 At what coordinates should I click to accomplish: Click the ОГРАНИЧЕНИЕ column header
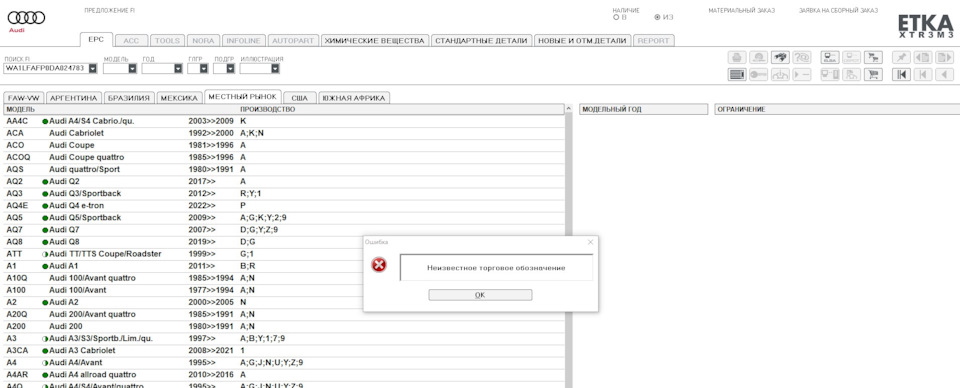(x=836, y=110)
